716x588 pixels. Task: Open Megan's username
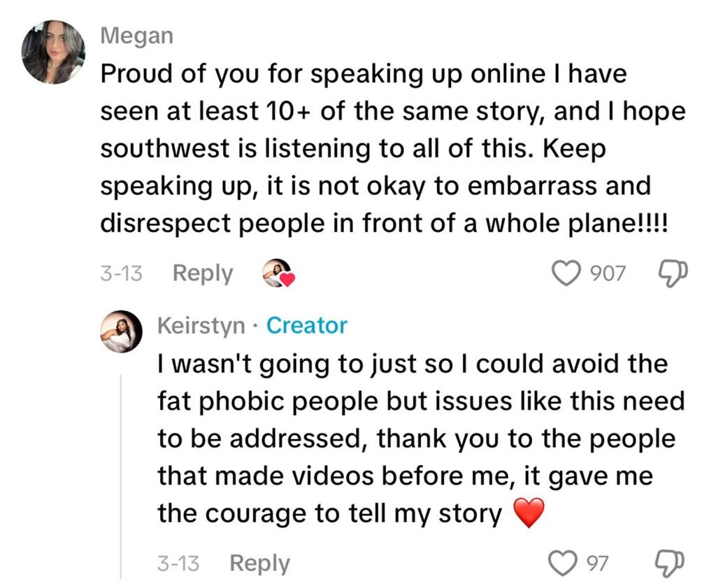(x=137, y=35)
